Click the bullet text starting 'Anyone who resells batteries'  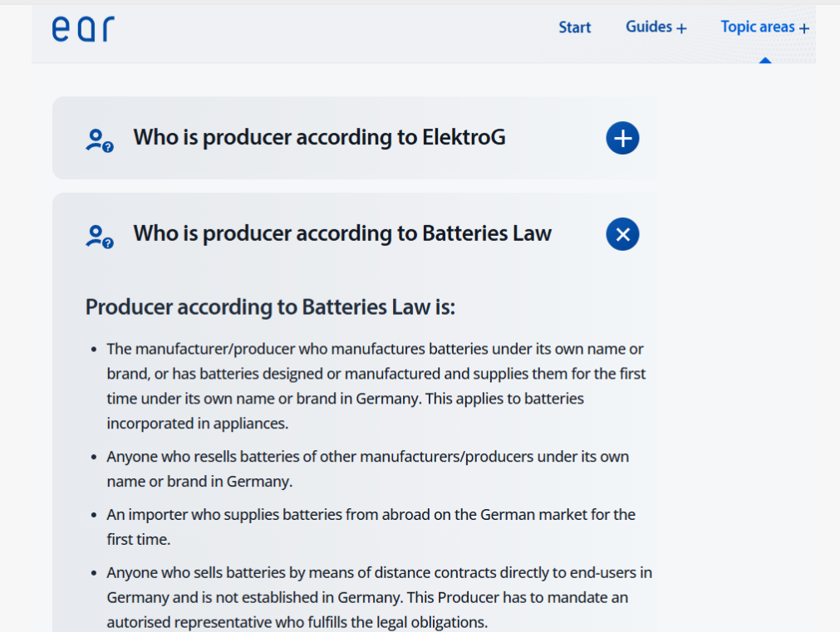[367, 468]
